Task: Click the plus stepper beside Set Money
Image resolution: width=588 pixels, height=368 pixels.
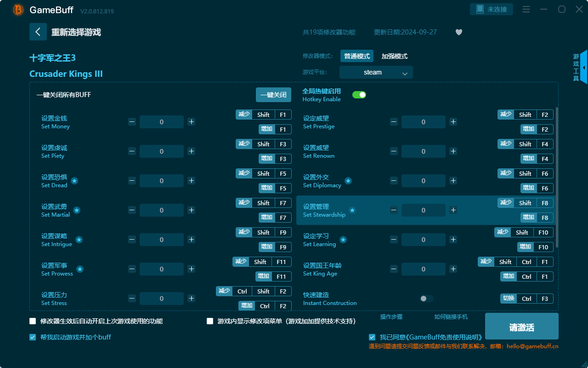Action: pos(191,121)
